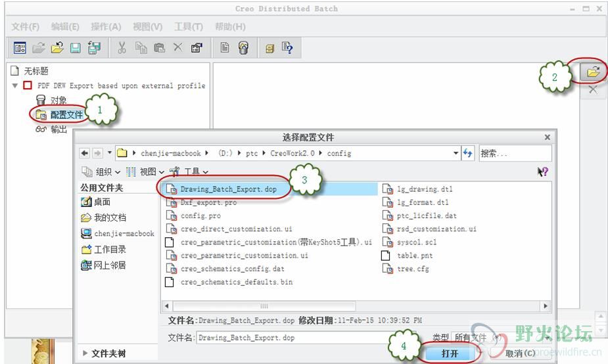Click the Save all icon in toolbar
This screenshot has width=608, height=364.
tap(94, 48)
